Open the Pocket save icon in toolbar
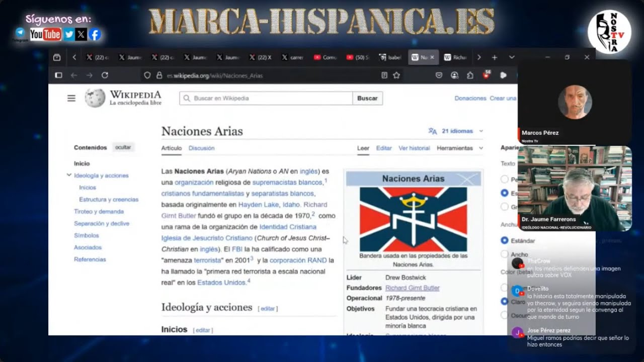This screenshot has width=644, height=362. (x=439, y=75)
